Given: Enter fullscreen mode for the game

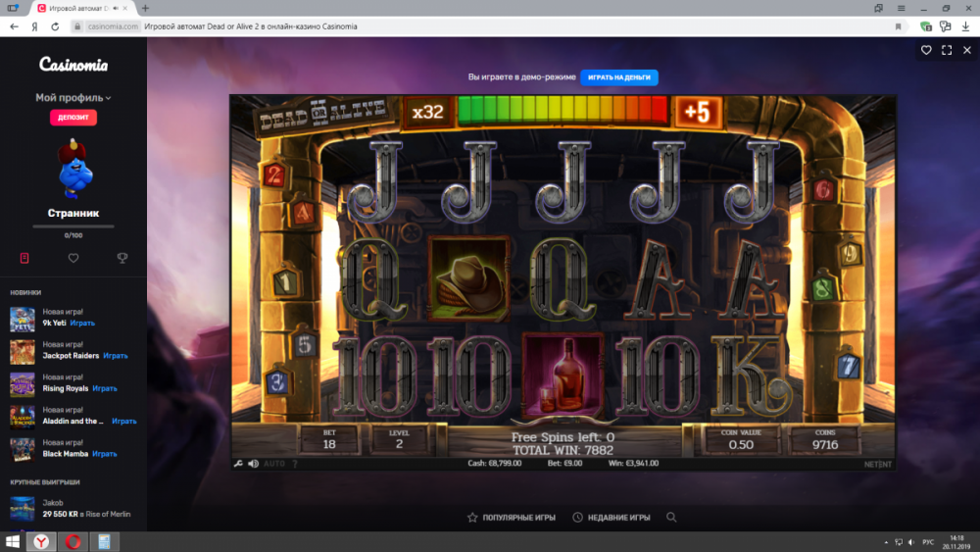Looking at the screenshot, I should [x=947, y=50].
